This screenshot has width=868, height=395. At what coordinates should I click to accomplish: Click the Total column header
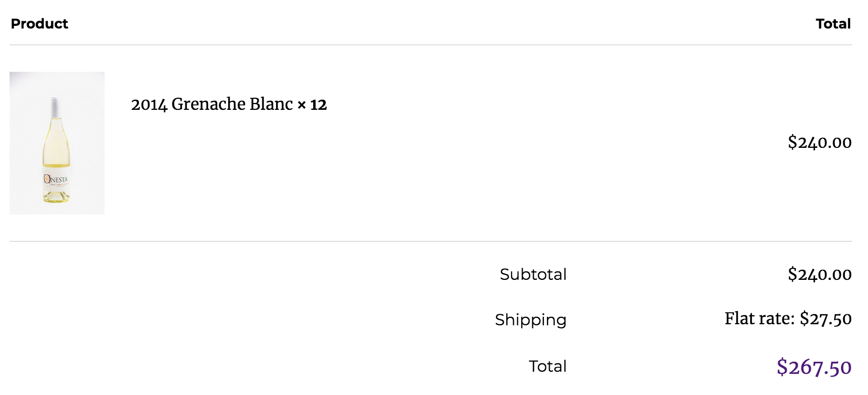(833, 24)
